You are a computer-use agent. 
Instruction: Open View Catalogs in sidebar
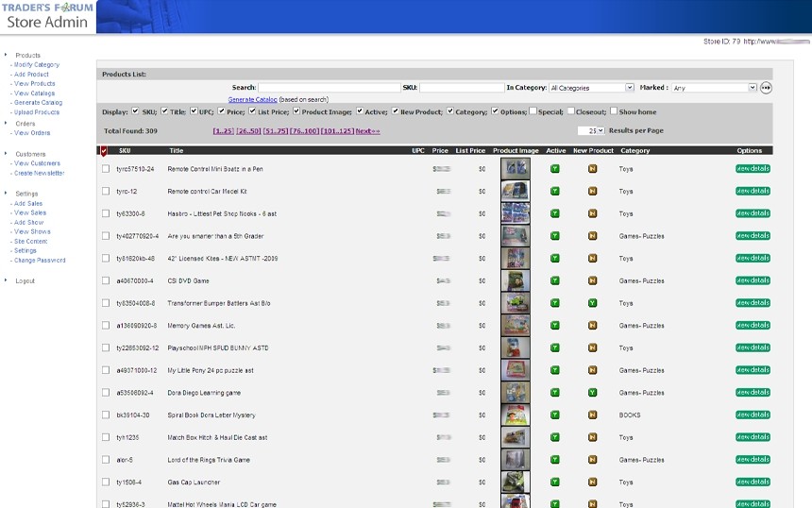[34, 93]
